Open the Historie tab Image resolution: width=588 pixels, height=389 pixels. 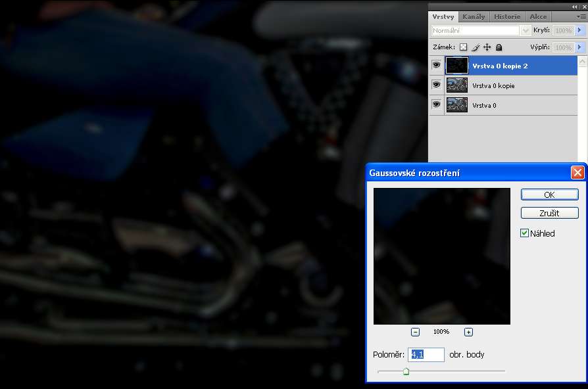(x=506, y=16)
